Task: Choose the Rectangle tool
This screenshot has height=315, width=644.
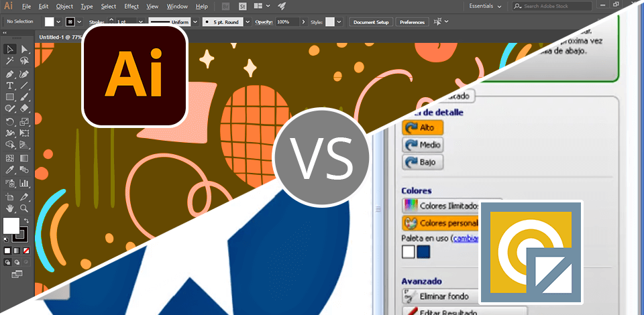Action: tap(10, 97)
